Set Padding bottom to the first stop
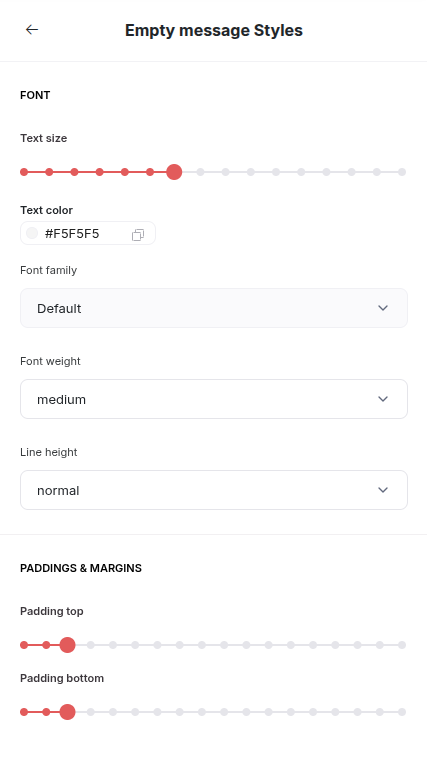Screen dimensions: 427x777 point(24,712)
